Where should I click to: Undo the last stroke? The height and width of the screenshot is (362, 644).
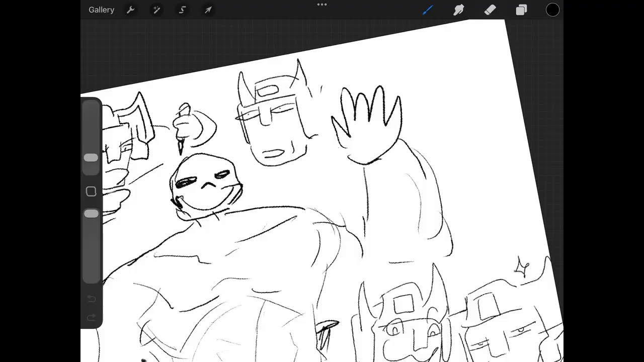tap(91, 299)
